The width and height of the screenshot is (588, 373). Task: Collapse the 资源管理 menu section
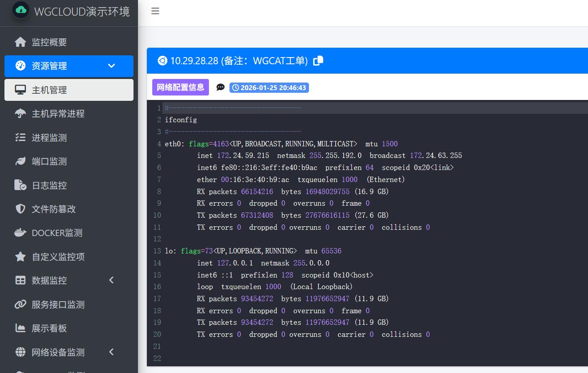pyautogui.click(x=111, y=65)
